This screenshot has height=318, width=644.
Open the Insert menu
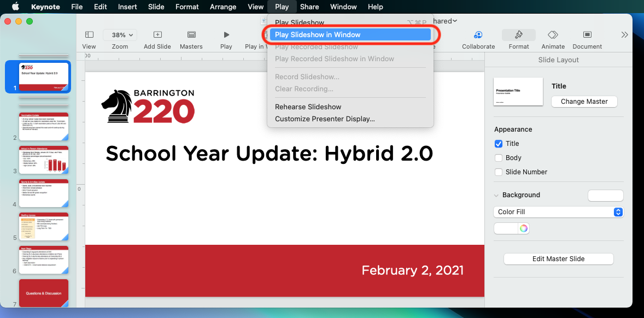coord(127,7)
